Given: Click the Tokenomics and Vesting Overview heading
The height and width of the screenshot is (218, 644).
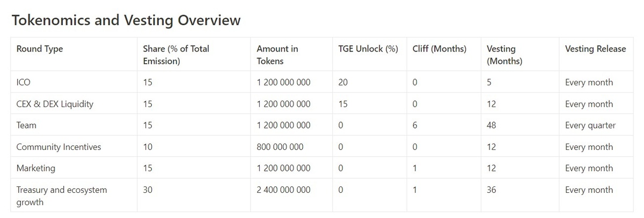Looking at the screenshot, I should pyautogui.click(x=126, y=20).
